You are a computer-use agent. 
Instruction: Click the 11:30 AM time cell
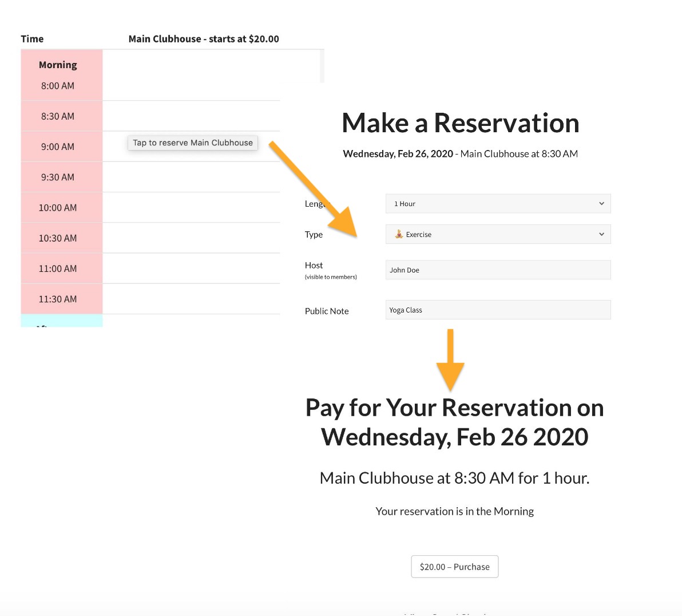pyautogui.click(x=58, y=299)
